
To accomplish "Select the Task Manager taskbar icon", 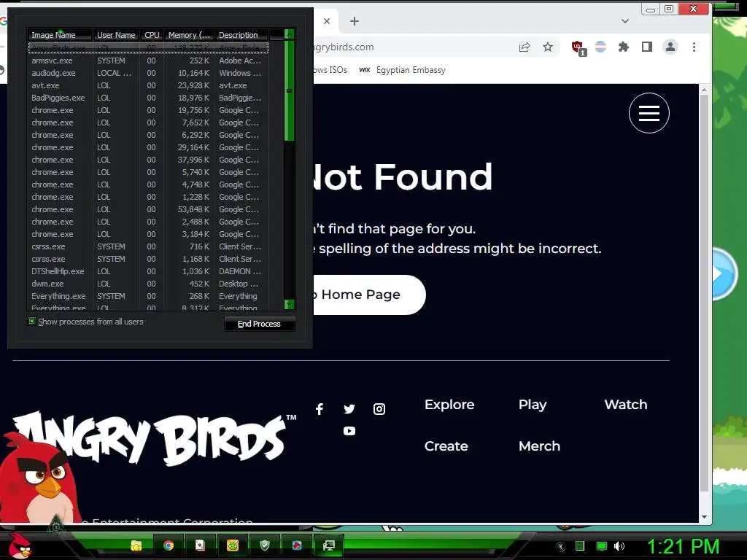I will tap(329, 545).
